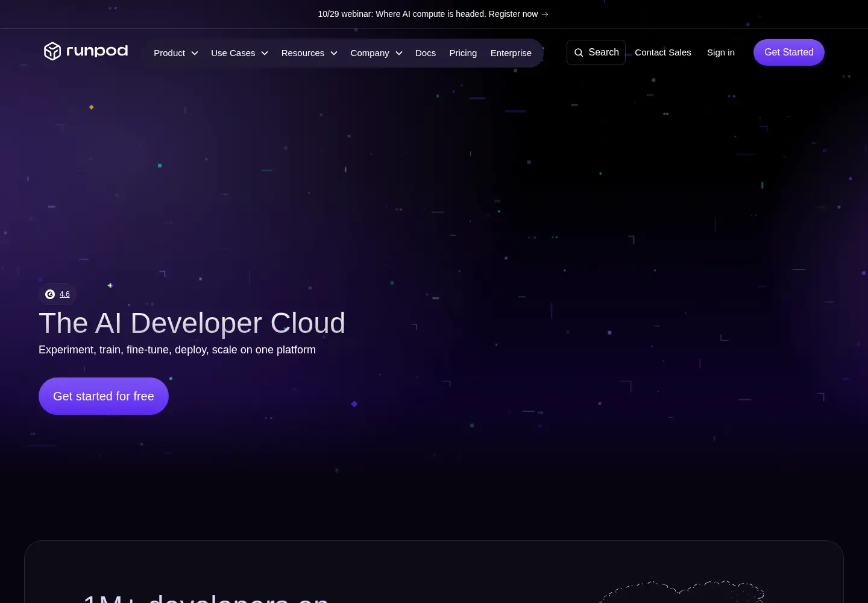The width and height of the screenshot is (868, 603).
Task: Open the Use Cases menu
Action: (240, 53)
